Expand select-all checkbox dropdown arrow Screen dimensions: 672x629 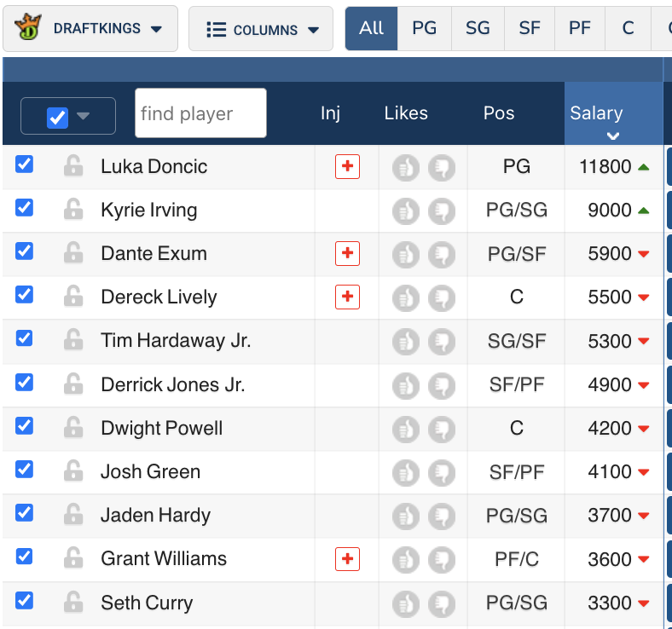tap(83, 116)
